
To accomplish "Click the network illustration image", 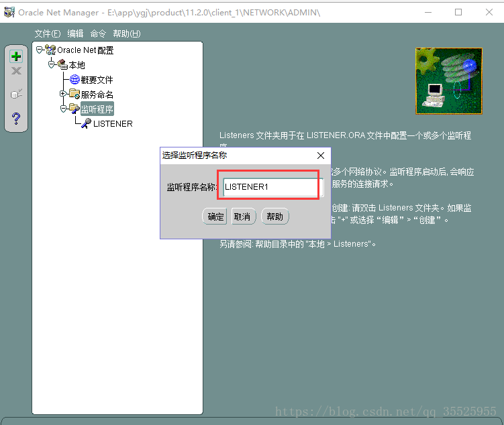I will (449, 81).
